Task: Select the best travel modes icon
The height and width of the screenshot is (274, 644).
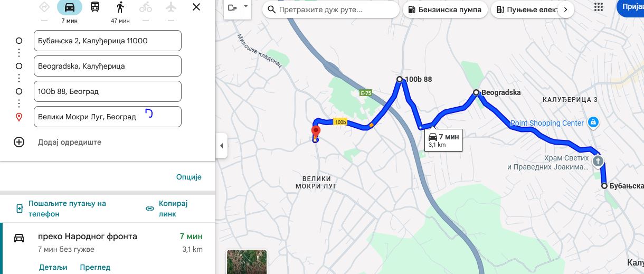Action: [x=44, y=7]
